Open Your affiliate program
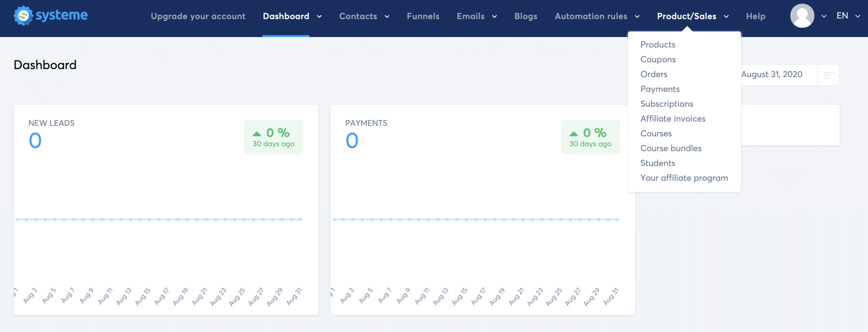868x332 pixels. [x=684, y=178]
